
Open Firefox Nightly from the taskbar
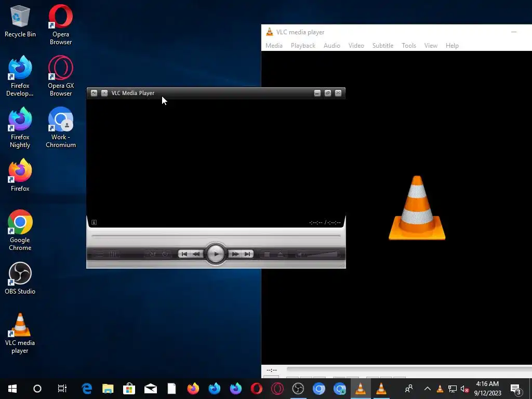[x=235, y=389]
